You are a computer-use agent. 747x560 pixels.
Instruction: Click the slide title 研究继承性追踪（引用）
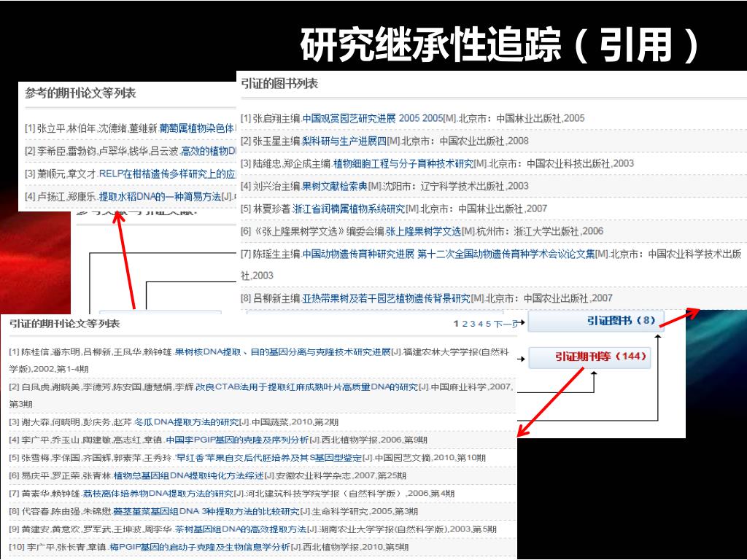[500, 44]
